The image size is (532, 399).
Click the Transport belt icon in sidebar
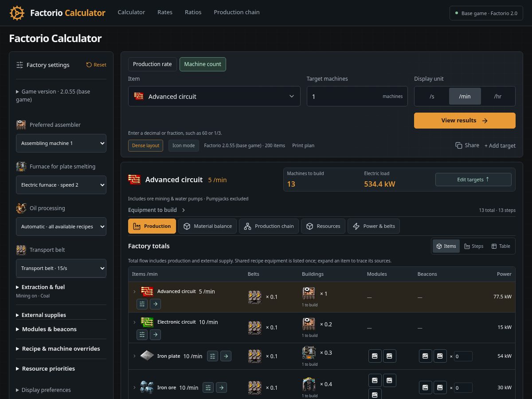21,250
